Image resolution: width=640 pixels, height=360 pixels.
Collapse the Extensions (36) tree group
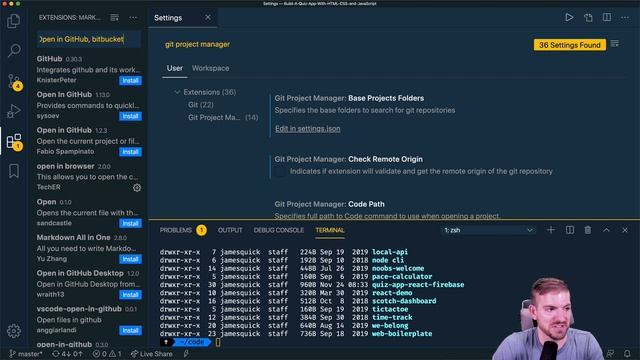point(177,92)
